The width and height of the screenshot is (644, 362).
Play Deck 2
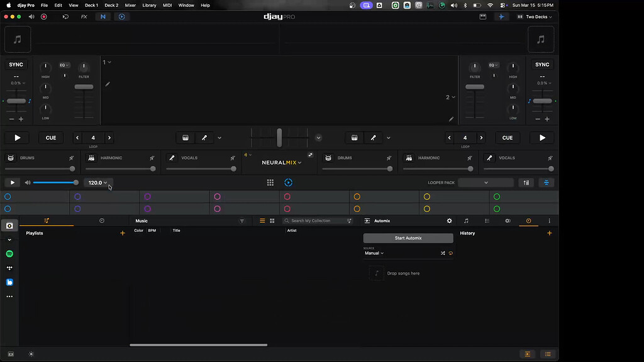click(542, 138)
